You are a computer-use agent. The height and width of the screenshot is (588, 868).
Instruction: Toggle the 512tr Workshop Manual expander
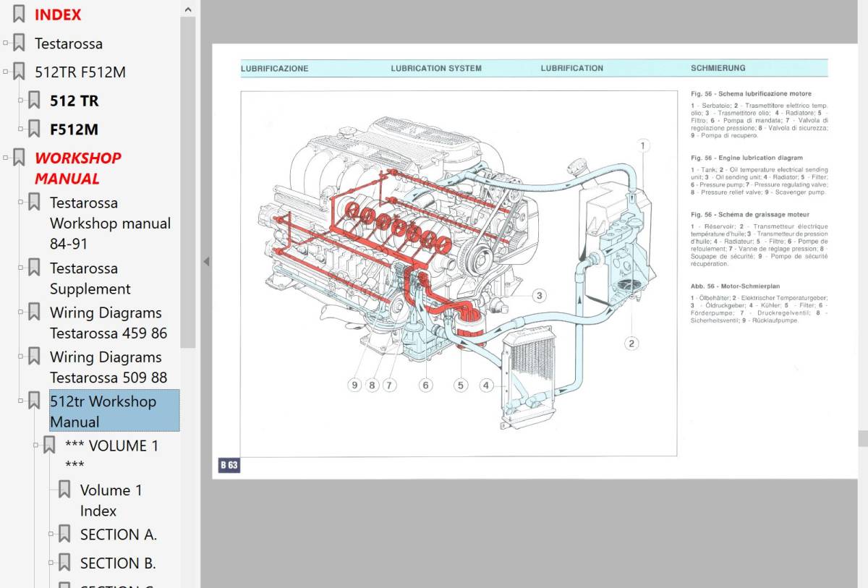coord(21,401)
